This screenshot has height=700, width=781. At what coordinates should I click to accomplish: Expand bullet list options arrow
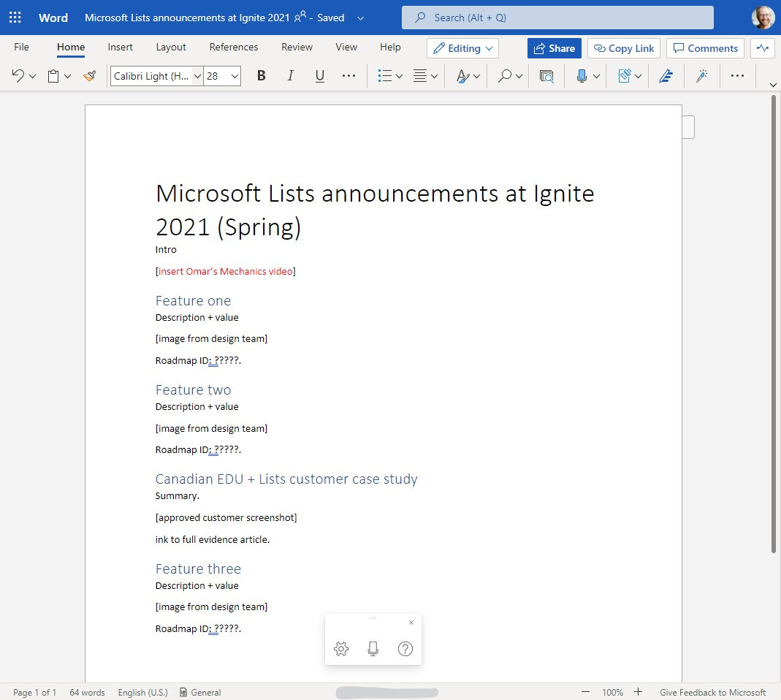399,76
